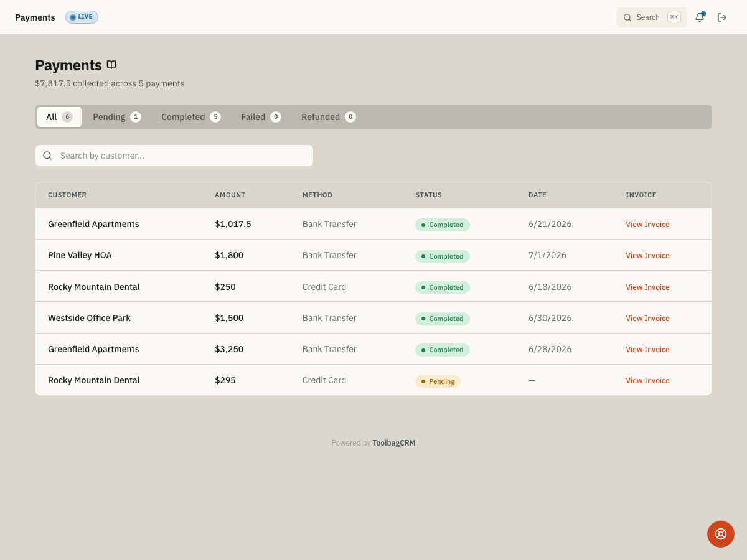Image resolution: width=747 pixels, height=560 pixels.
Task: Click the Pending status badge
Action: pos(438,381)
